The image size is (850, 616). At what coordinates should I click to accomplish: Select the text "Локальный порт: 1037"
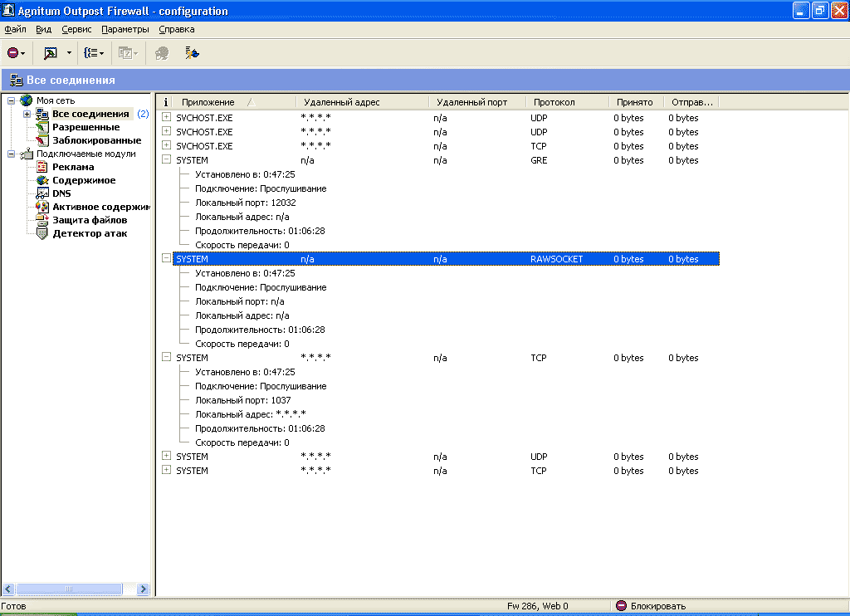(x=243, y=399)
